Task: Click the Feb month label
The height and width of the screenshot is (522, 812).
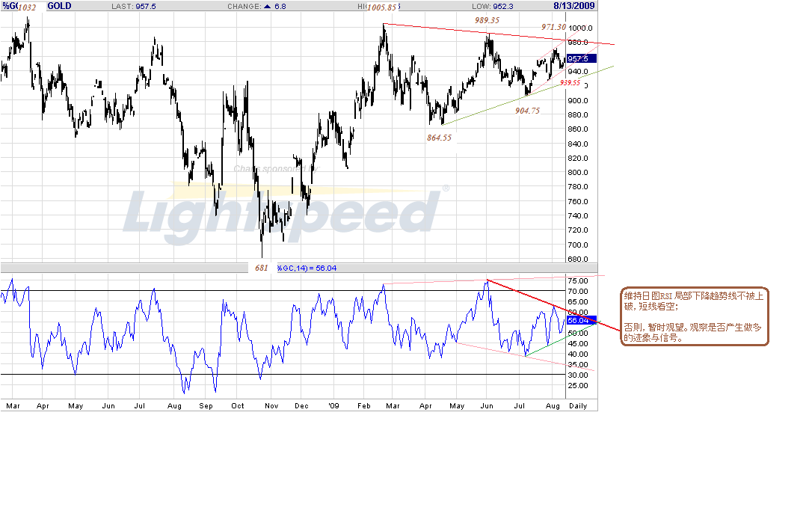Action: 364,406
